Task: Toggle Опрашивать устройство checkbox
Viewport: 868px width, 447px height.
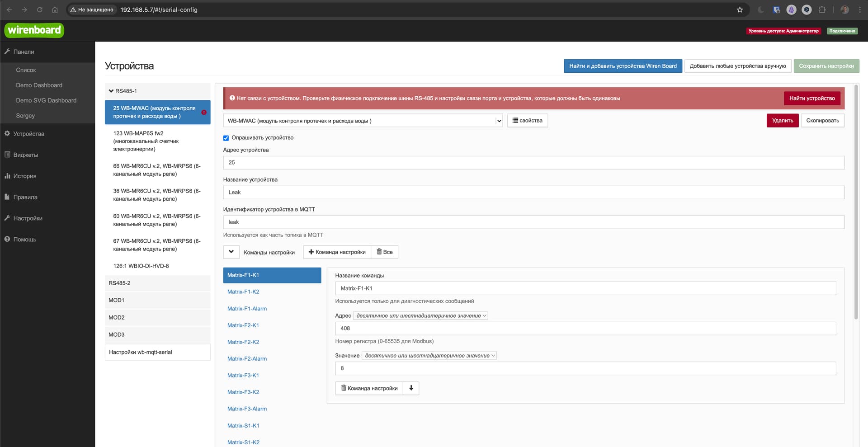Action: coord(226,138)
